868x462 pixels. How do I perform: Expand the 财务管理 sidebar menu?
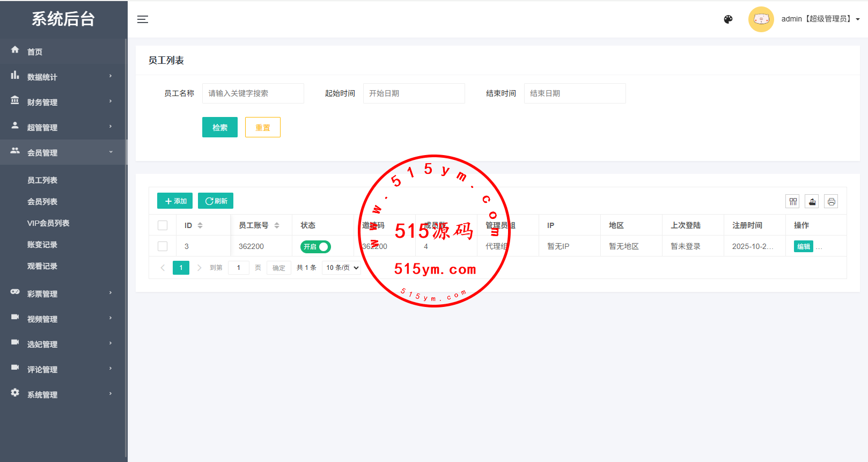coord(63,102)
